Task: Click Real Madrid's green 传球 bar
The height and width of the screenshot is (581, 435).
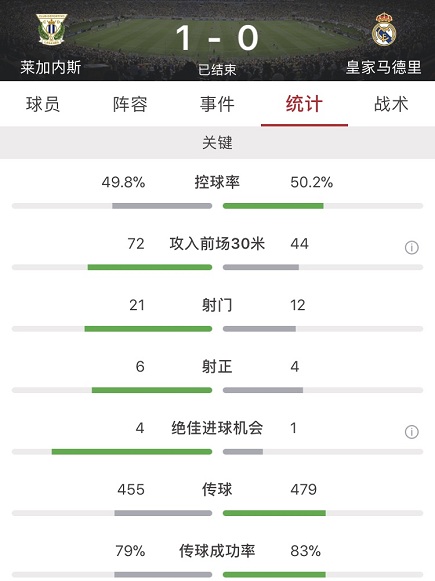Action: (x=274, y=514)
